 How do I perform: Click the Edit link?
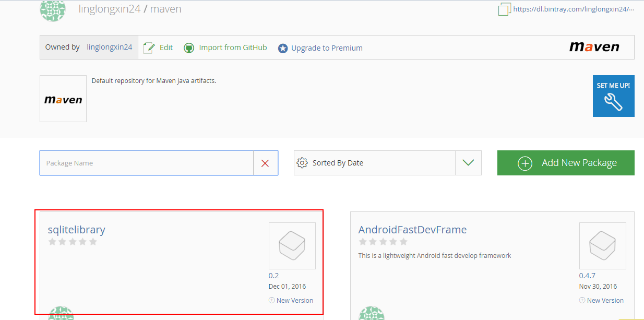pos(166,48)
